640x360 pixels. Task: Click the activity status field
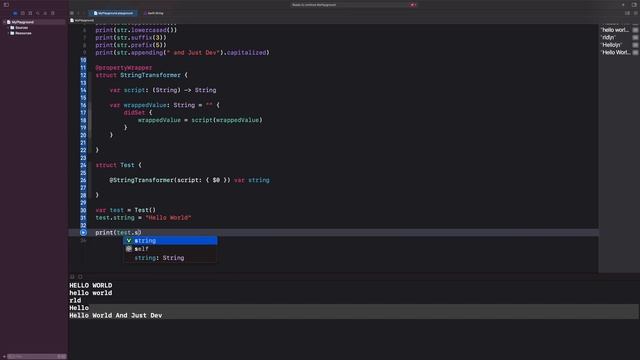(353, 5)
